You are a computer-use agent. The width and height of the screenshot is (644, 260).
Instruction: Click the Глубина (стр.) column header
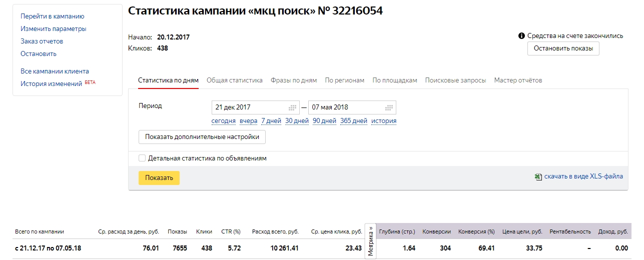(x=397, y=232)
